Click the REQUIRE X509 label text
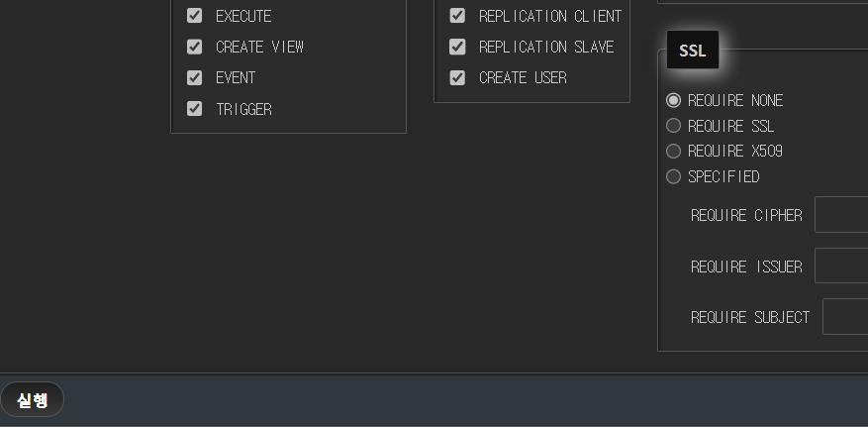The width and height of the screenshot is (868, 427). click(735, 152)
